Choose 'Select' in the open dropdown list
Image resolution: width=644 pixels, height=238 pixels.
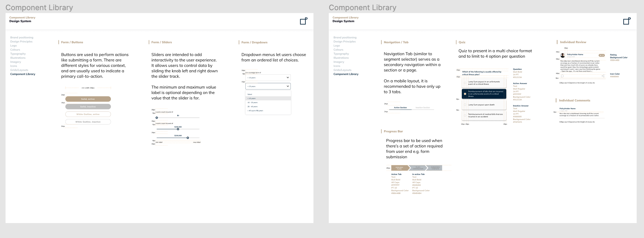click(268, 94)
